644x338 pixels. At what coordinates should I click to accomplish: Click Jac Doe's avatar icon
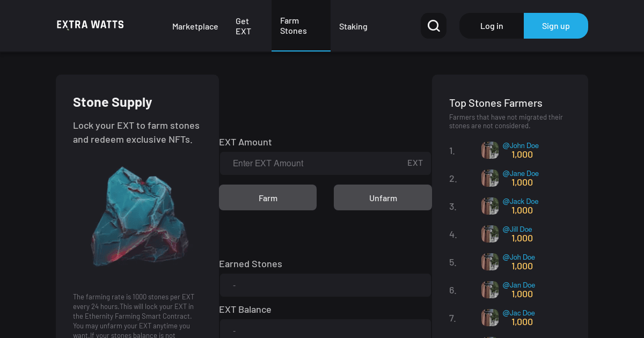(x=489, y=318)
